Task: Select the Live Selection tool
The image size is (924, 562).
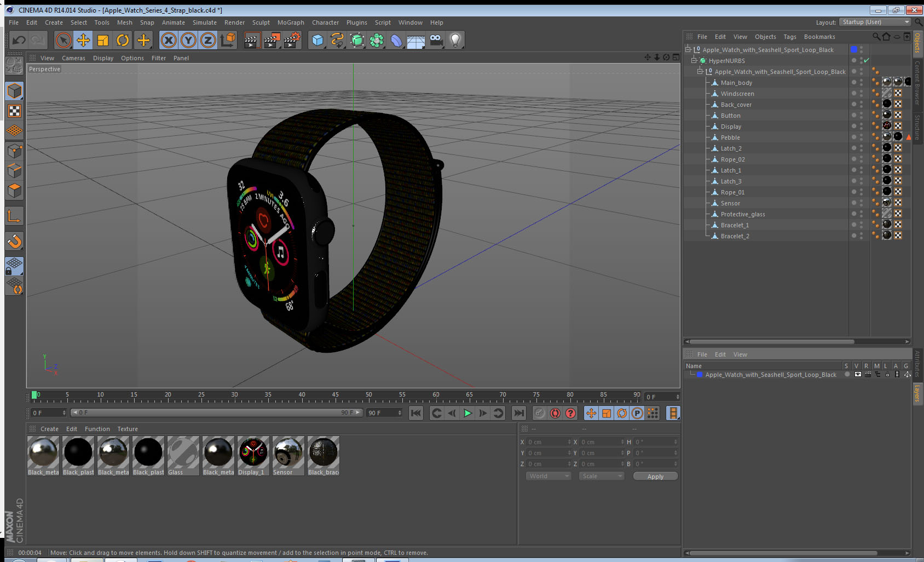Action: 63,40
